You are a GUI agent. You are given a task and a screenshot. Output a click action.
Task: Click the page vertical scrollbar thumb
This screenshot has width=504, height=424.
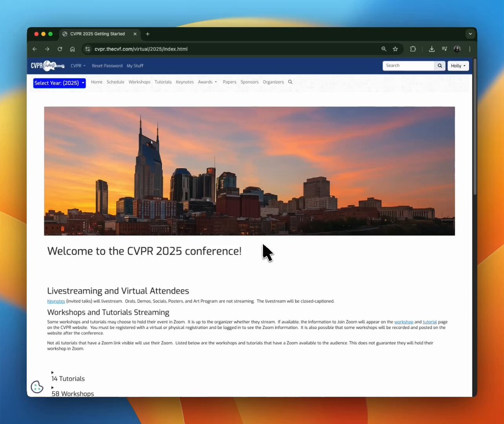tap(475, 126)
